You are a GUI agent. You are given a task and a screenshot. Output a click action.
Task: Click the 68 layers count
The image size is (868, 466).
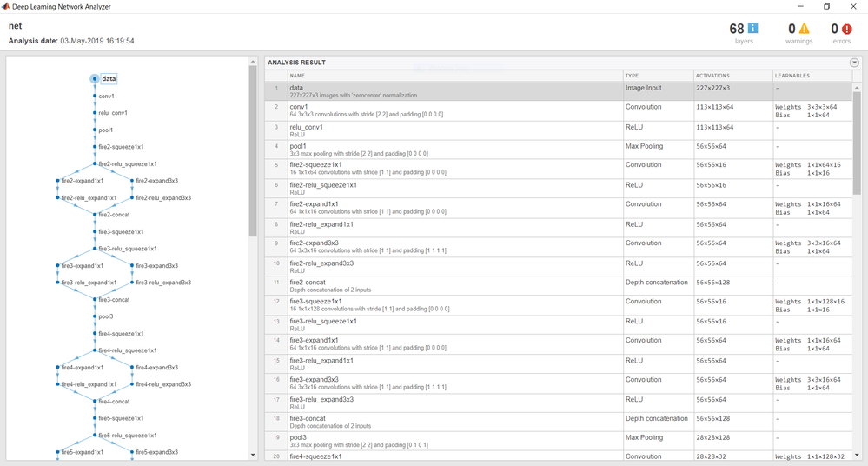pos(737,29)
